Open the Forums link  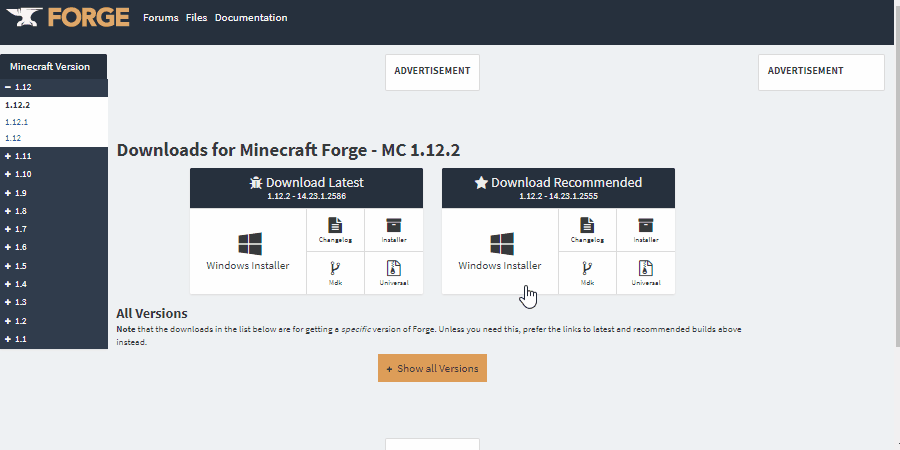coord(161,18)
